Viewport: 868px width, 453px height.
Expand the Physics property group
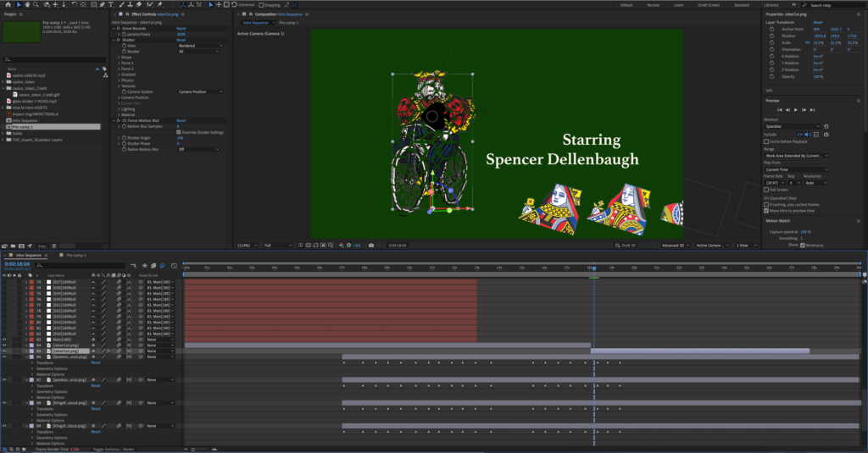(x=119, y=80)
